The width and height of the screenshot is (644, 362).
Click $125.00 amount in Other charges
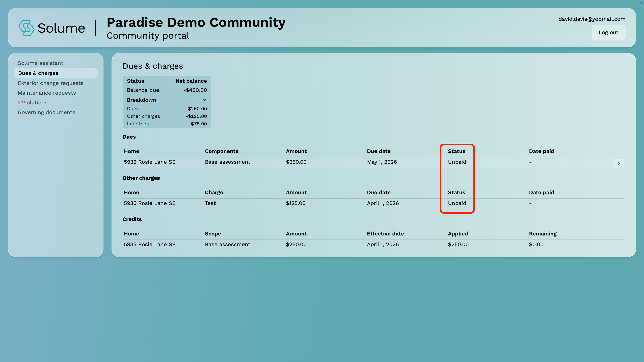point(296,203)
